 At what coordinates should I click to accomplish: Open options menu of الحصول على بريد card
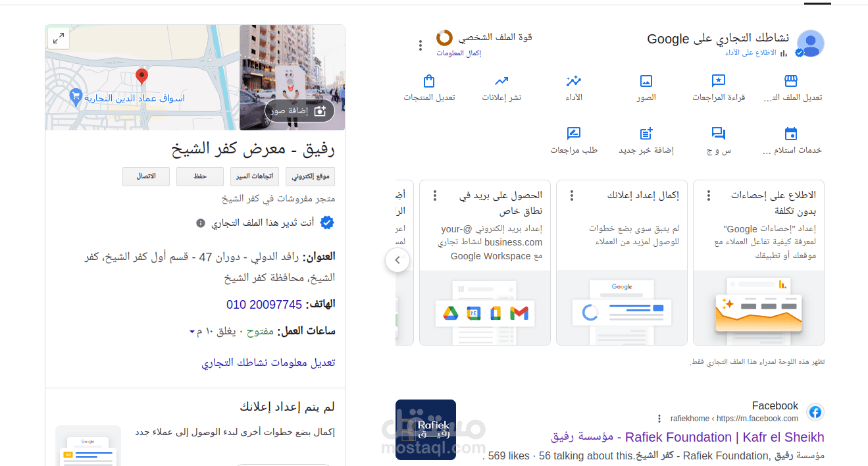[435, 195]
